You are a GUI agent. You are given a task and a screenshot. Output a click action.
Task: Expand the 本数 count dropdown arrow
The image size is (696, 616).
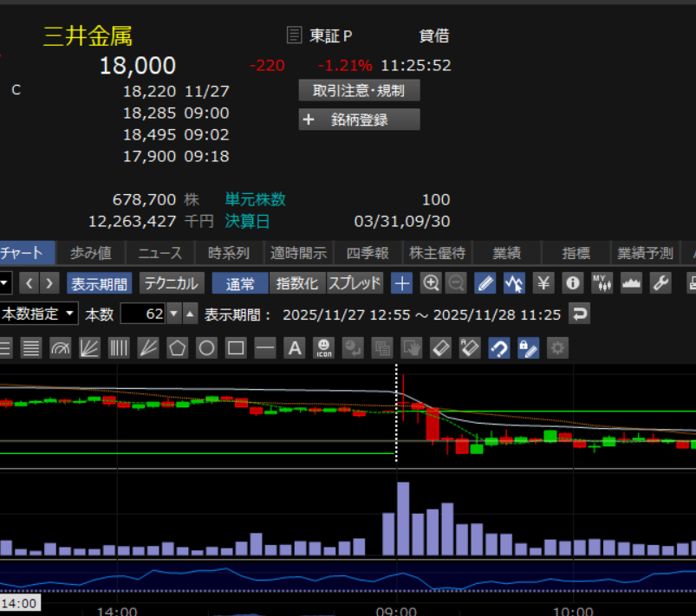click(x=173, y=314)
